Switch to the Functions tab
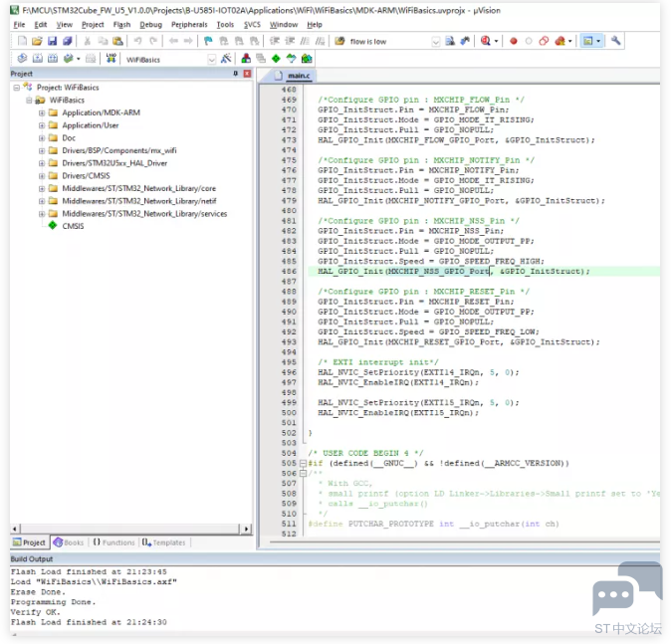Viewport: 671px width, 644px height. click(113, 542)
